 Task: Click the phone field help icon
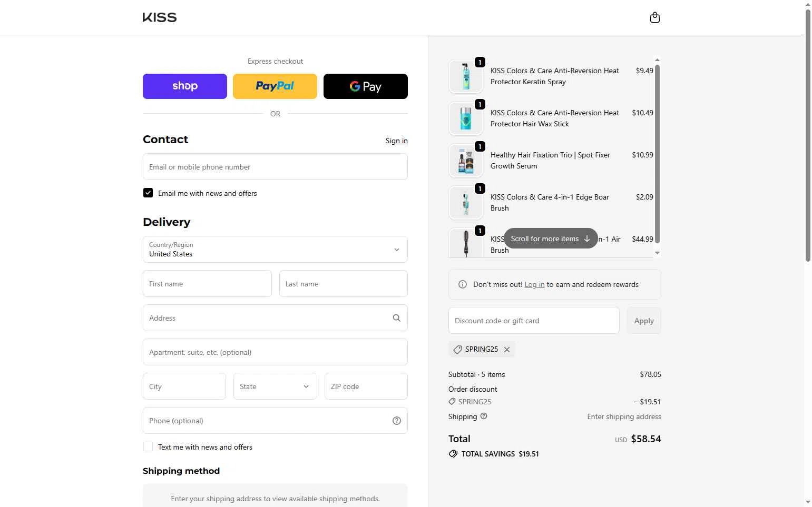(396, 421)
